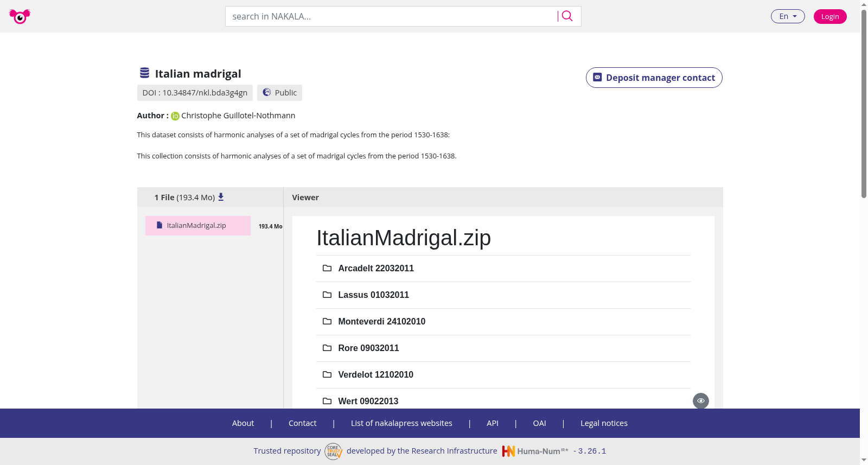Click the scrollbar down arrow

click(x=864, y=460)
